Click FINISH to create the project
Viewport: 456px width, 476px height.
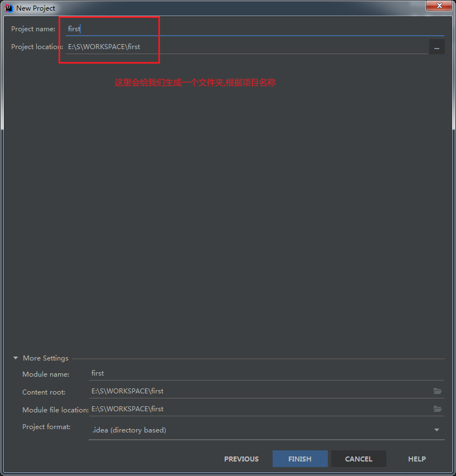click(x=300, y=459)
